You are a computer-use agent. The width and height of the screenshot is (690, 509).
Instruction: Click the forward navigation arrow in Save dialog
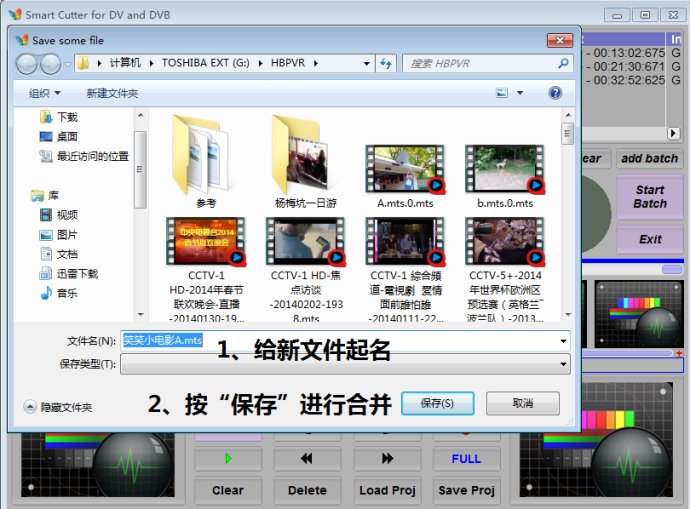(x=51, y=64)
